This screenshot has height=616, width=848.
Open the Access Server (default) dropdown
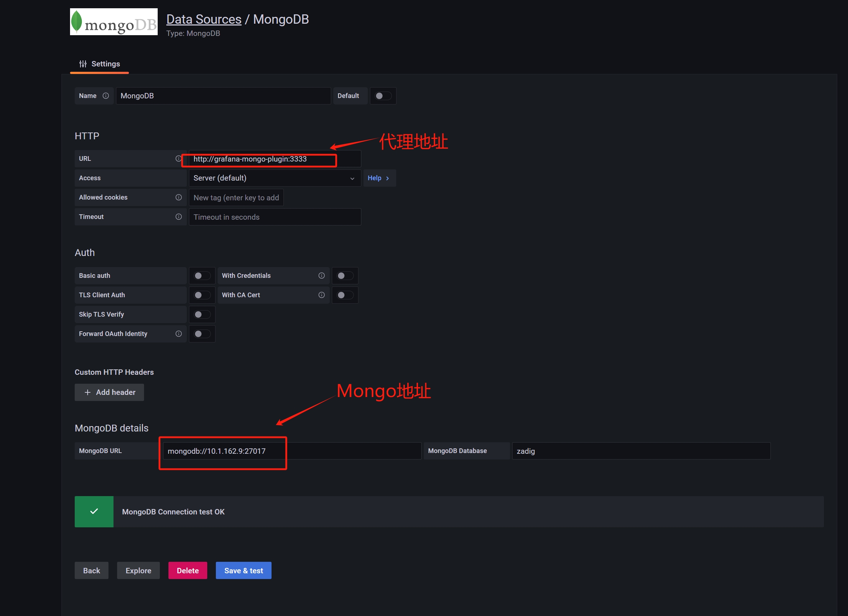point(274,178)
